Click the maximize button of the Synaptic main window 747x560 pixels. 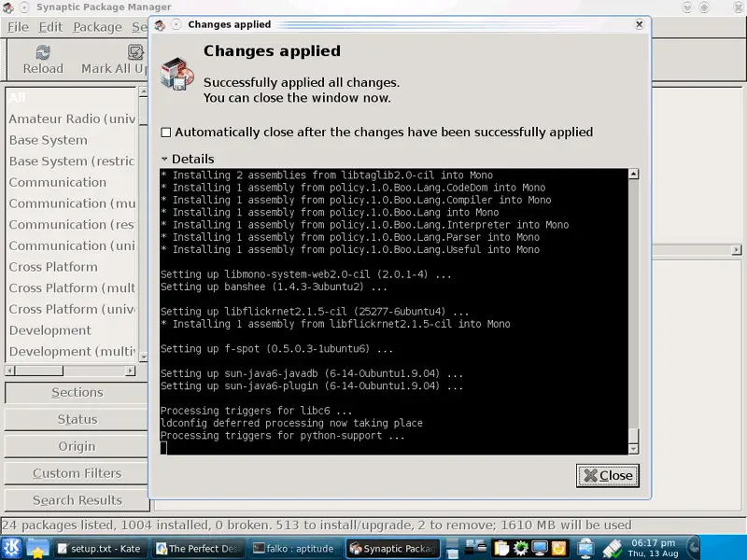click(x=704, y=7)
